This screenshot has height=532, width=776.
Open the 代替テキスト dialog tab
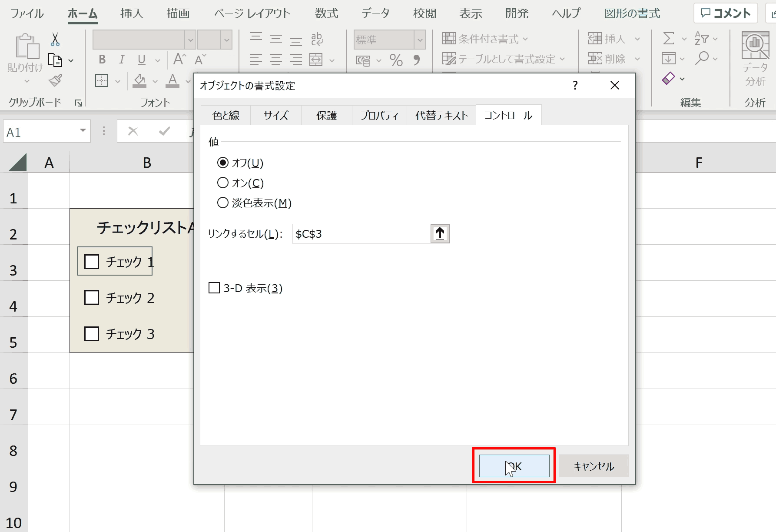(441, 115)
